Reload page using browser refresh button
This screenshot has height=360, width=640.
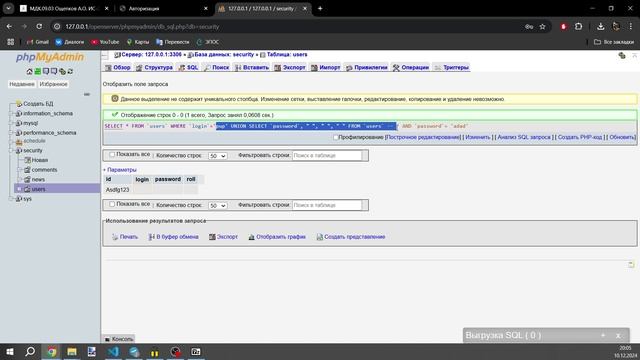tap(39, 27)
